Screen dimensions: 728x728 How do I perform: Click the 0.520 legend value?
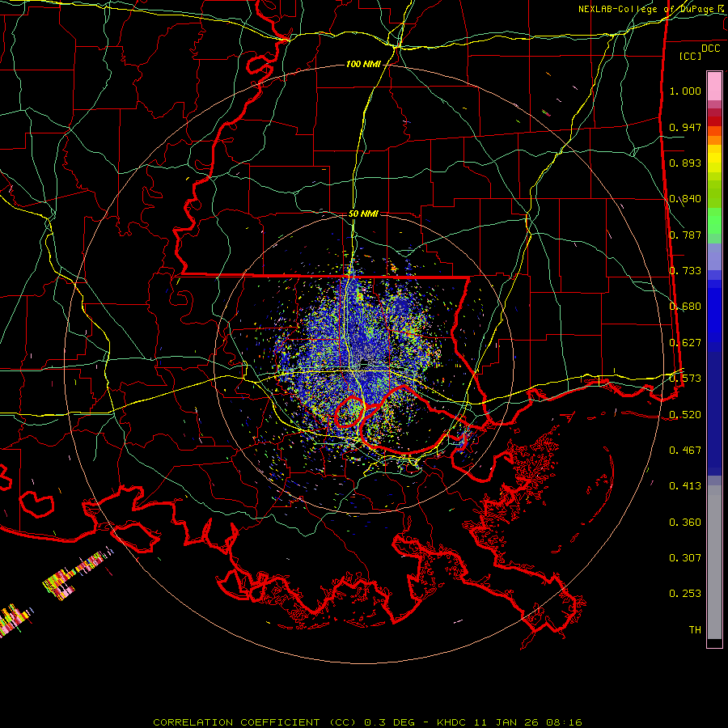685,415
